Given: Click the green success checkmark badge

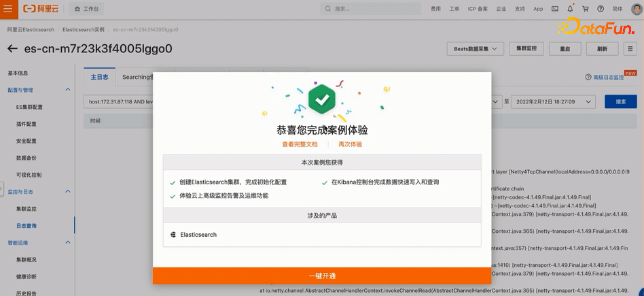Looking at the screenshot, I should (x=322, y=99).
